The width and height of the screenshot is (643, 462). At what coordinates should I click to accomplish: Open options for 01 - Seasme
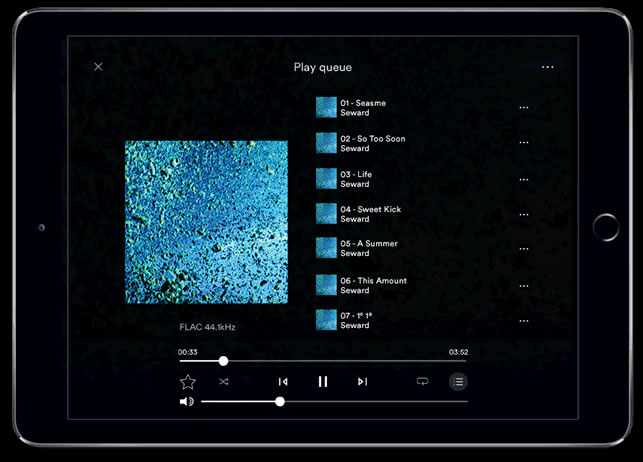click(524, 107)
